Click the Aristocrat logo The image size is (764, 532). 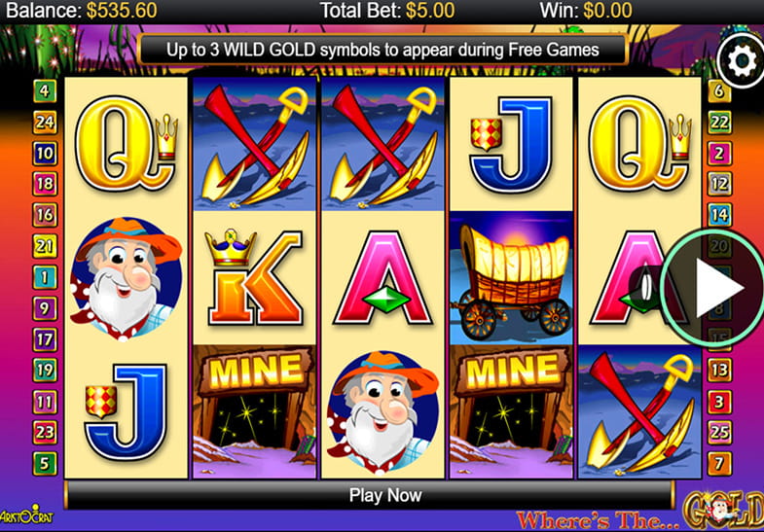pos(27,515)
